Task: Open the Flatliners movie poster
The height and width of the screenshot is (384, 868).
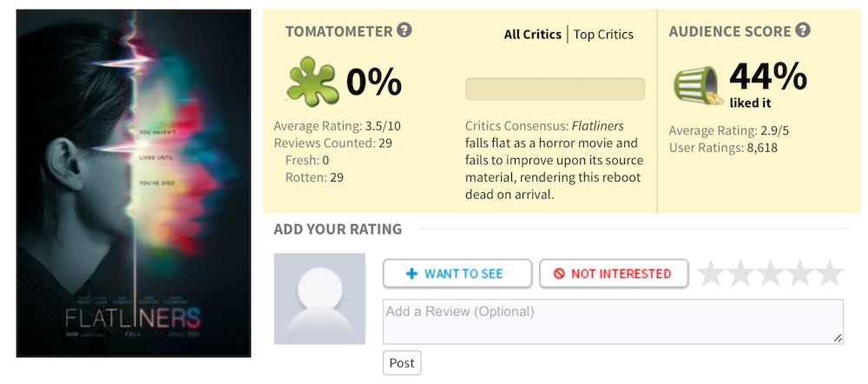Action: tap(134, 183)
